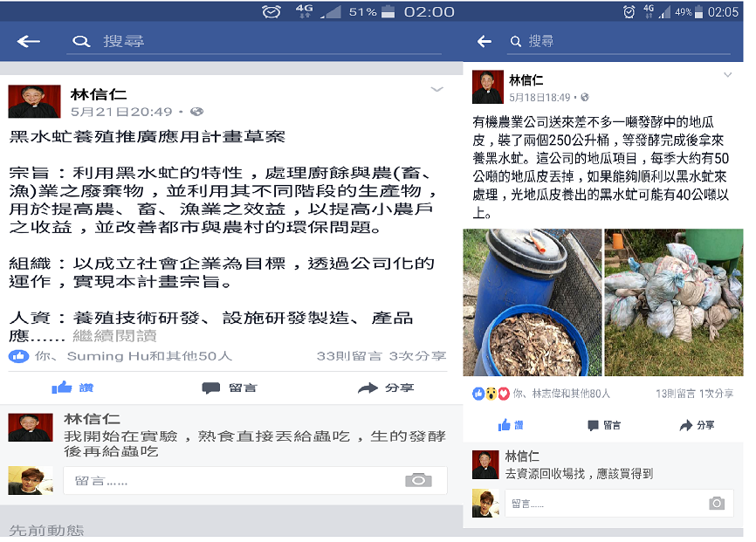This screenshot has height=542, width=756.
Task: Open the photo of piled bags
Action: tap(674, 302)
